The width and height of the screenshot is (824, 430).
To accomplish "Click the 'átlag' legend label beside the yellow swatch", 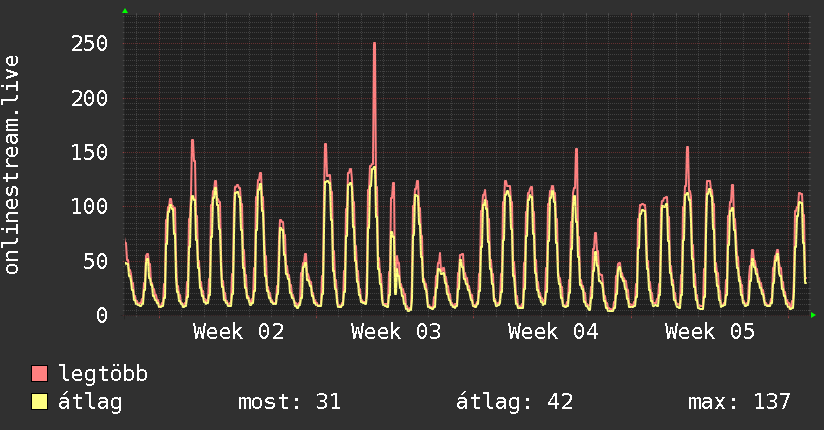I will click(90, 402).
